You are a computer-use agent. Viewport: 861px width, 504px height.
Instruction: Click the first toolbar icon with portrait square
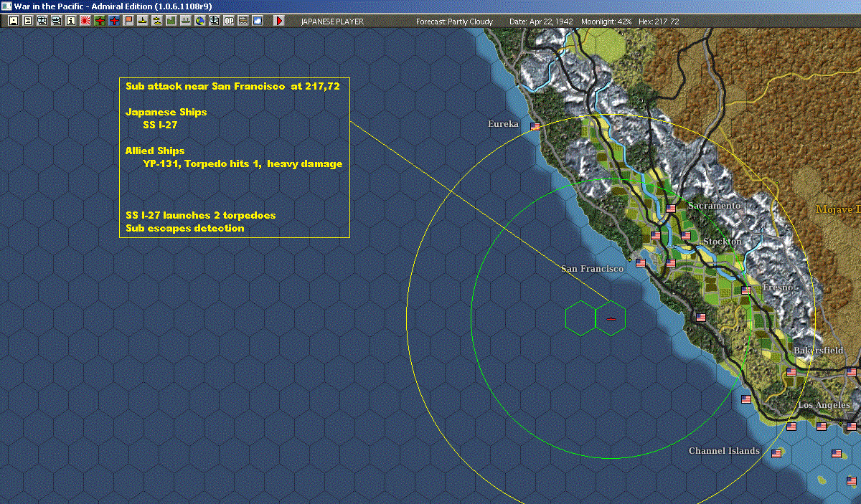coord(13,21)
